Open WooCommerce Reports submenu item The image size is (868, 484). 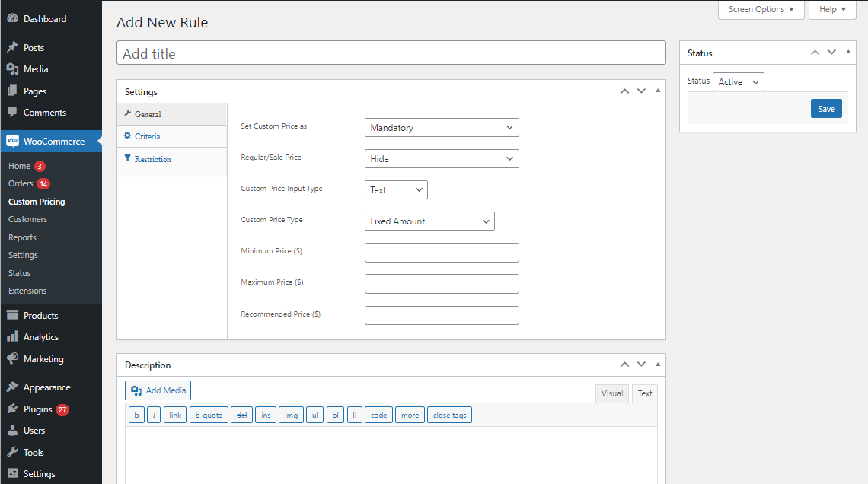click(22, 237)
